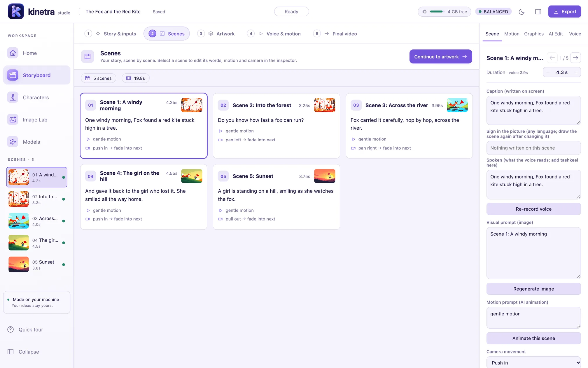
Task: Go to Voice & motion step
Action: pos(274,34)
